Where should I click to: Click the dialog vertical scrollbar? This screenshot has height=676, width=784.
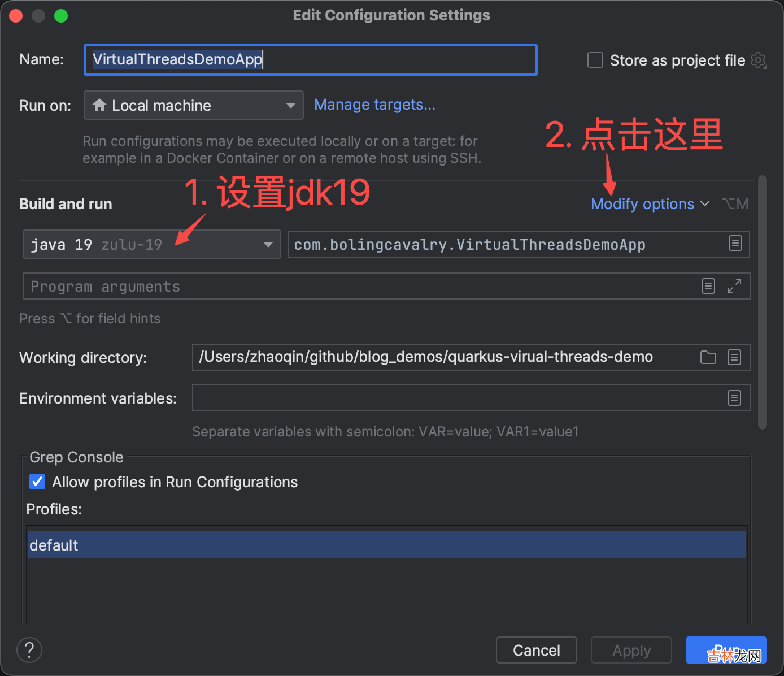tap(762, 302)
